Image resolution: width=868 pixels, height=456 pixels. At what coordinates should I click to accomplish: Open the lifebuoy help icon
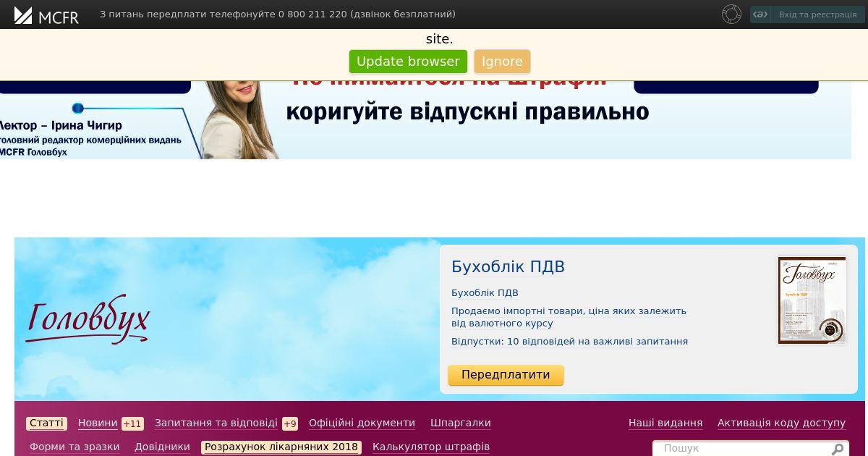(x=731, y=14)
